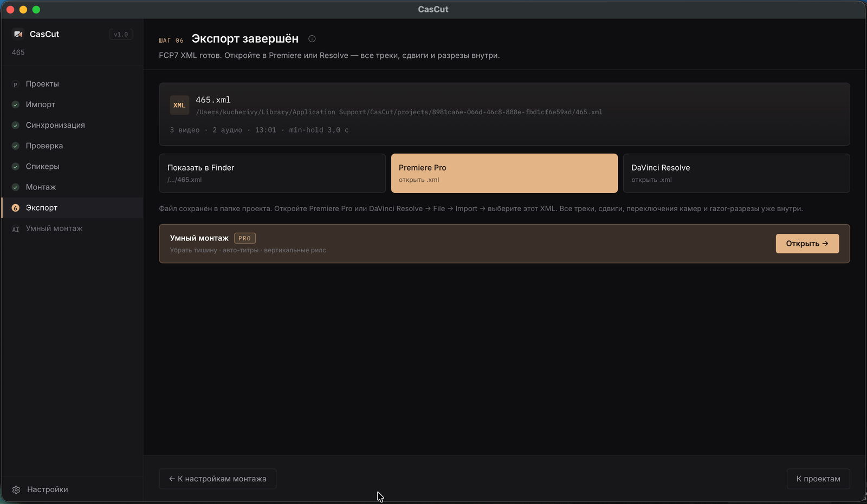Screen dimensions: 867x504
Task: Click the XML file type icon
Action: click(179, 106)
